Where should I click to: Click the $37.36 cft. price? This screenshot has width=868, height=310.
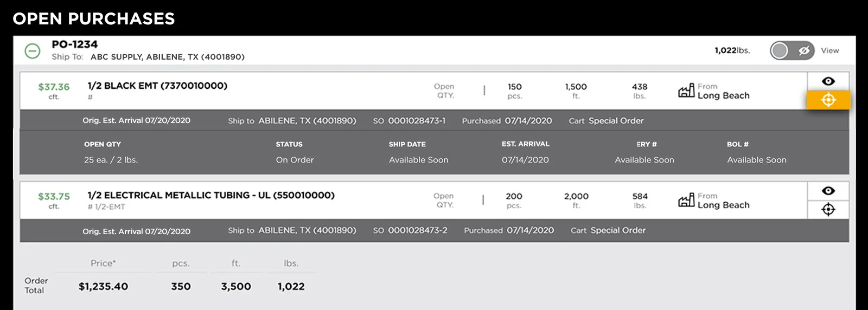coord(54,87)
